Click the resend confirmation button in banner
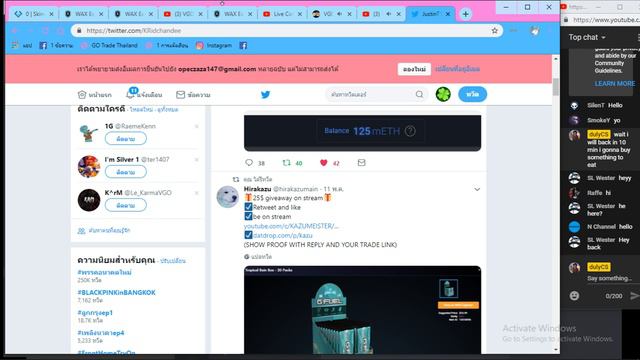The width and height of the screenshot is (640, 360). click(414, 69)
